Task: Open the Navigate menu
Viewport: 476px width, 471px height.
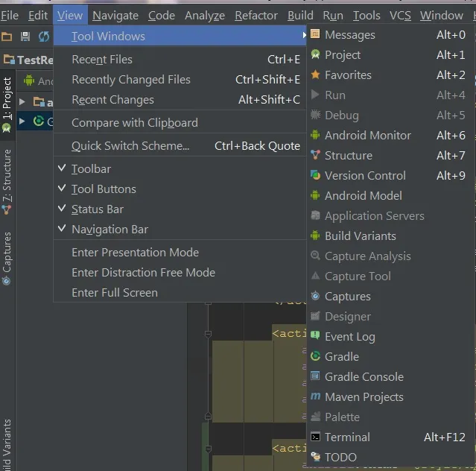Action: pyautogui.click(x=115, y=15)
